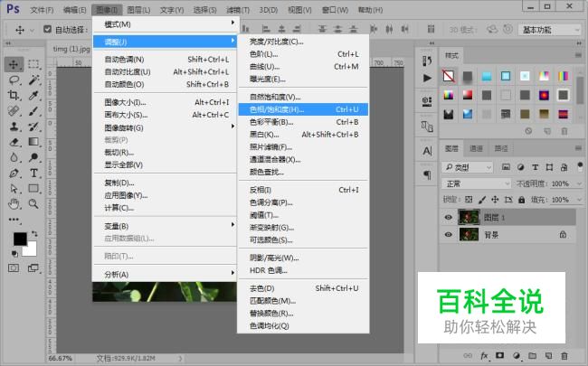Open the 正常 blend mode dropdown
588x366 pixels.
point(476,183)
